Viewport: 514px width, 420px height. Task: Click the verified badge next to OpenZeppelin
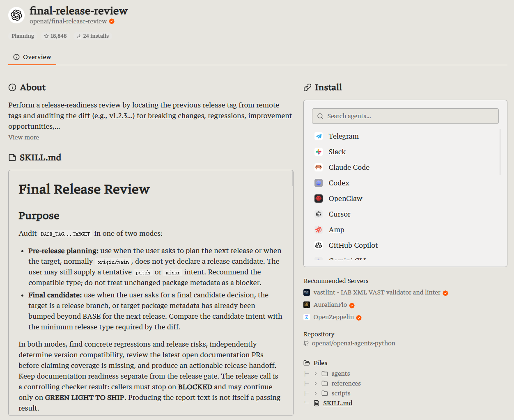(359, 317)
